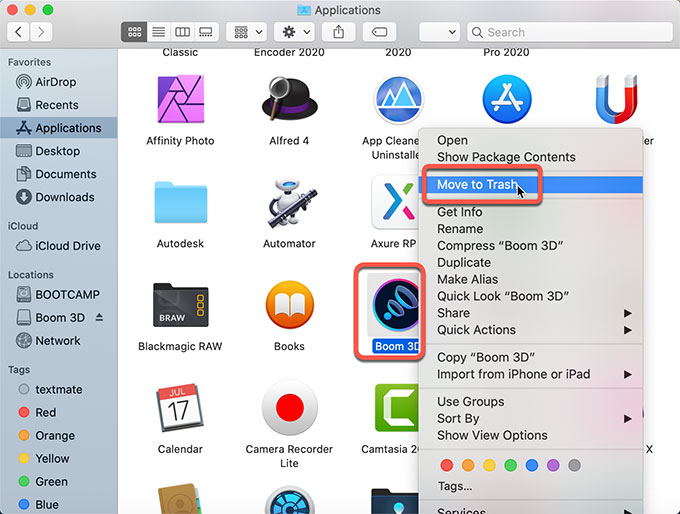This screenshot has width=680, height=514.
Task: Select the Axure RP app icon
Action: [395, 202]
